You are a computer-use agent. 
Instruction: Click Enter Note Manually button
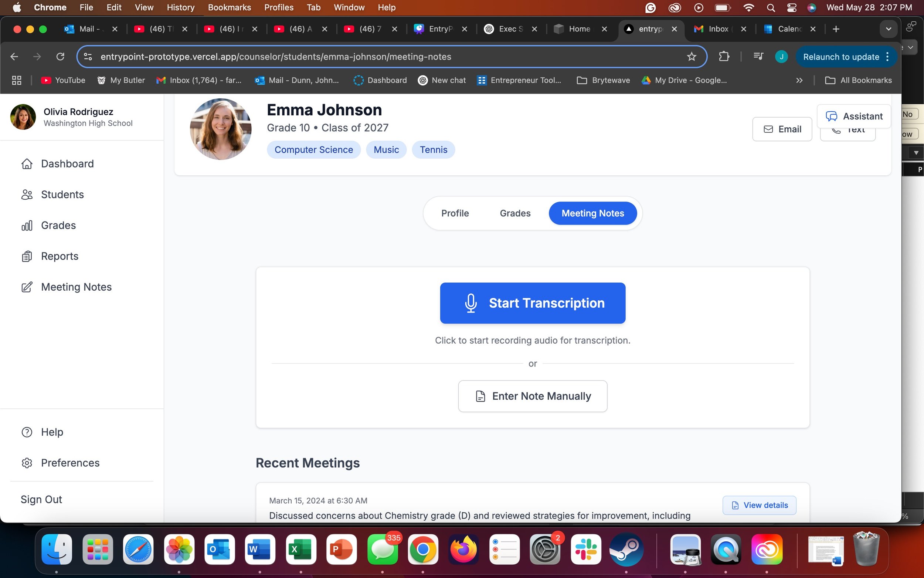click(x=533, y=396)
